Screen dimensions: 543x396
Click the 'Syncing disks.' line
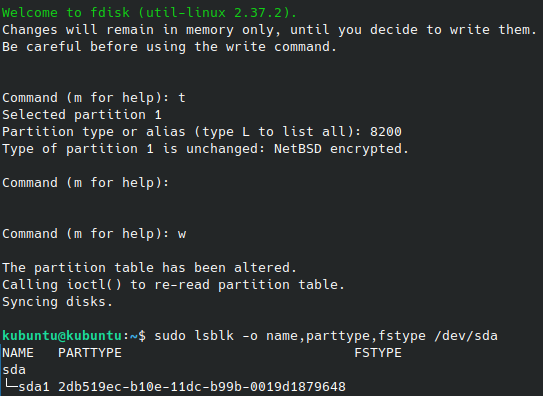57,302
